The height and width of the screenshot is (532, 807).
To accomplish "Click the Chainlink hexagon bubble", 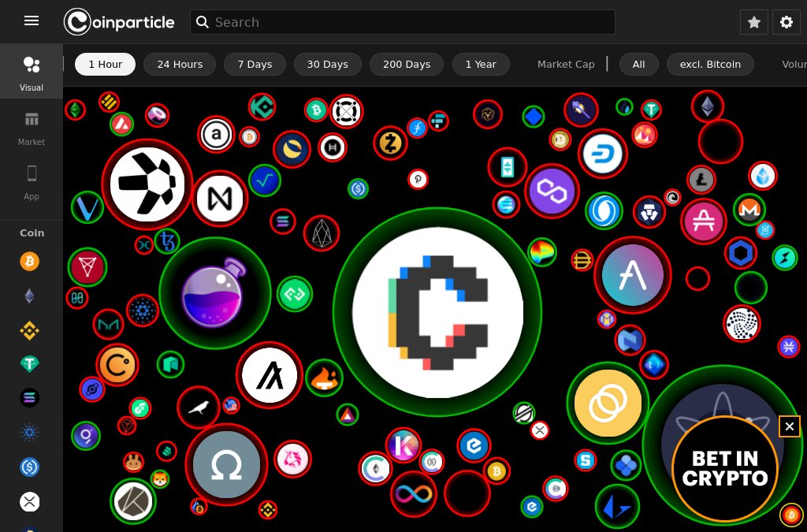I will coord(741,253).
